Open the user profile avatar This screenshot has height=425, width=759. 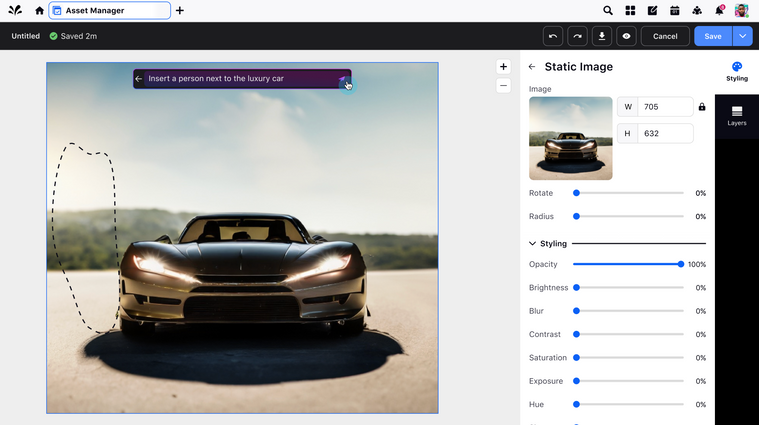pyautogui.click(x=741, y=11)
